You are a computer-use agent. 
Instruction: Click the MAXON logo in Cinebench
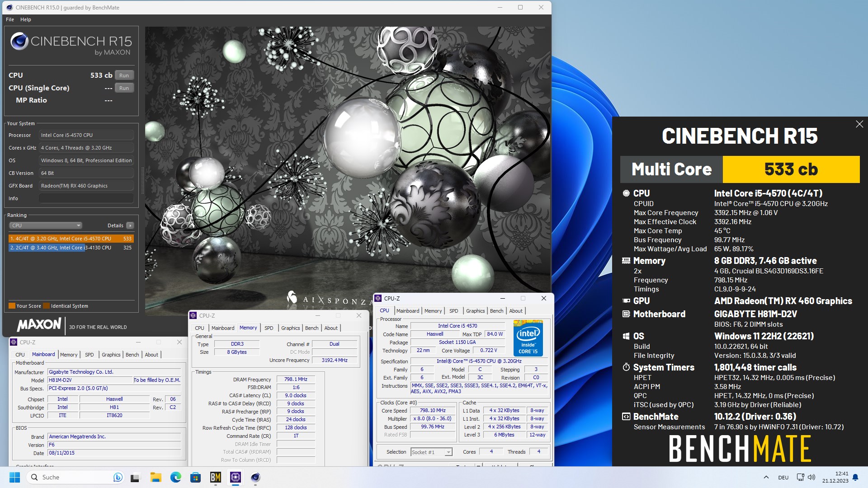click(x=39, y=325)
